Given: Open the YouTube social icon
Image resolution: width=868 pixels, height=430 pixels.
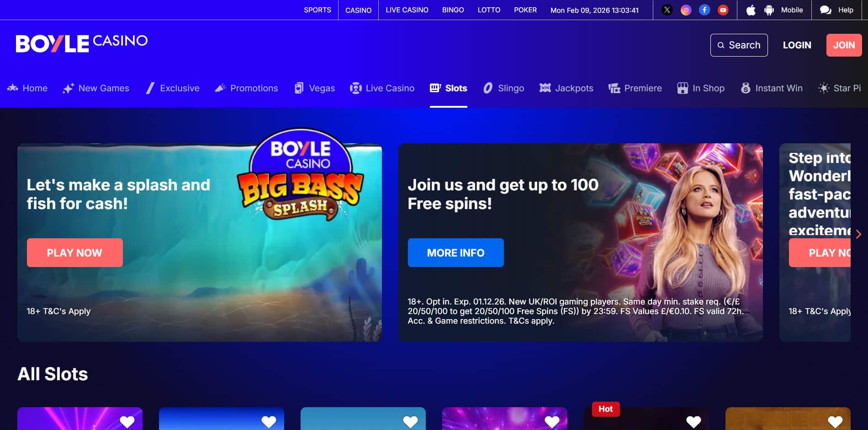Looking at the screenshot, I should pos(723,10).
